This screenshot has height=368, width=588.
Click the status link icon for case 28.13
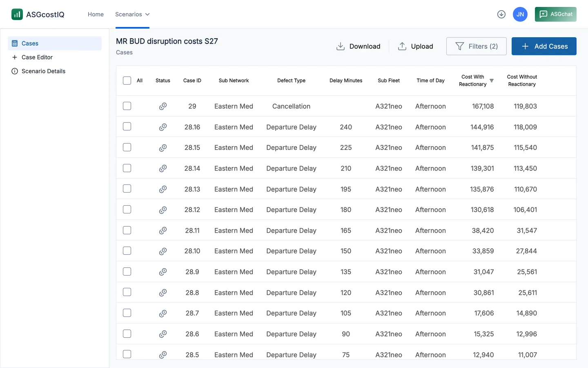coord(163,189)
